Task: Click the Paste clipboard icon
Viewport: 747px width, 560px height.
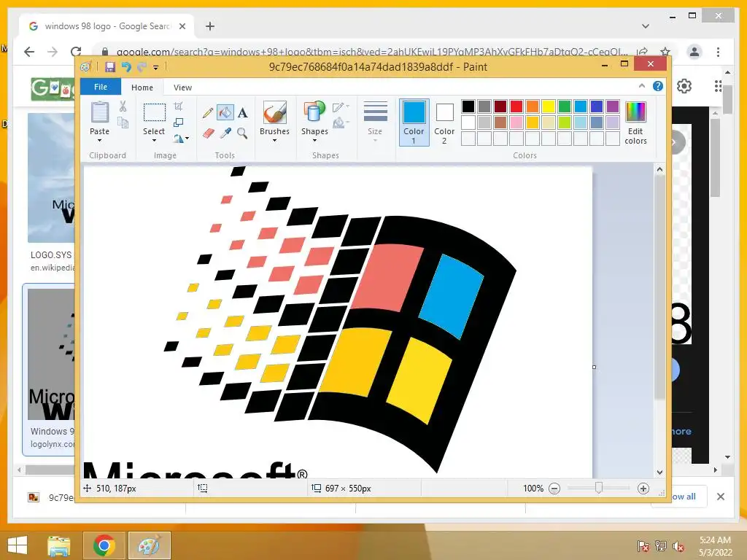Action: point(99,113)
